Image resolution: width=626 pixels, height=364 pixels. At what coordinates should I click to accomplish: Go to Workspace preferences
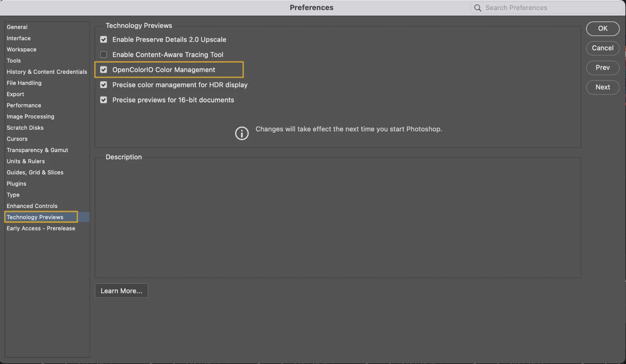tap(22, 49)
